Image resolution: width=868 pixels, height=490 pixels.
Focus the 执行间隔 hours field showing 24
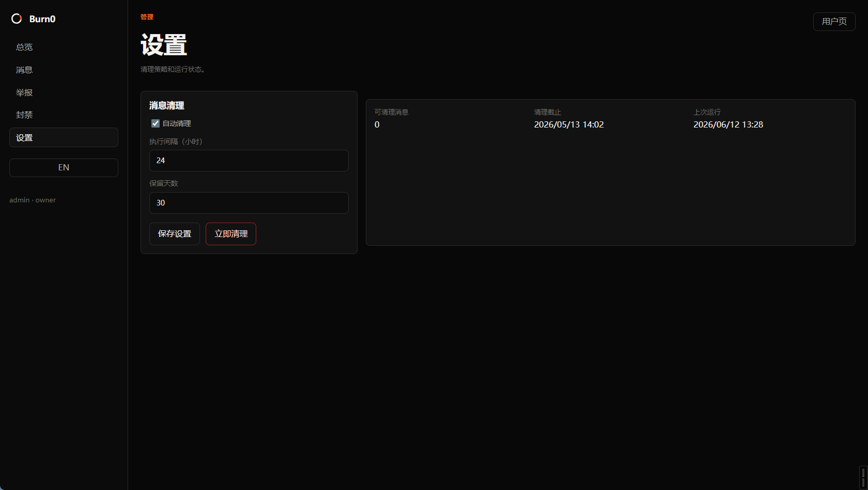click(249, 161)
